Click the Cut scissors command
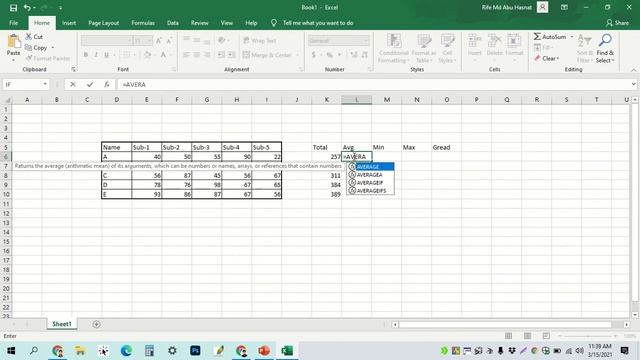The width and height of the screenshot is (640, 360). pyautogui.click(x=34, y=37)
